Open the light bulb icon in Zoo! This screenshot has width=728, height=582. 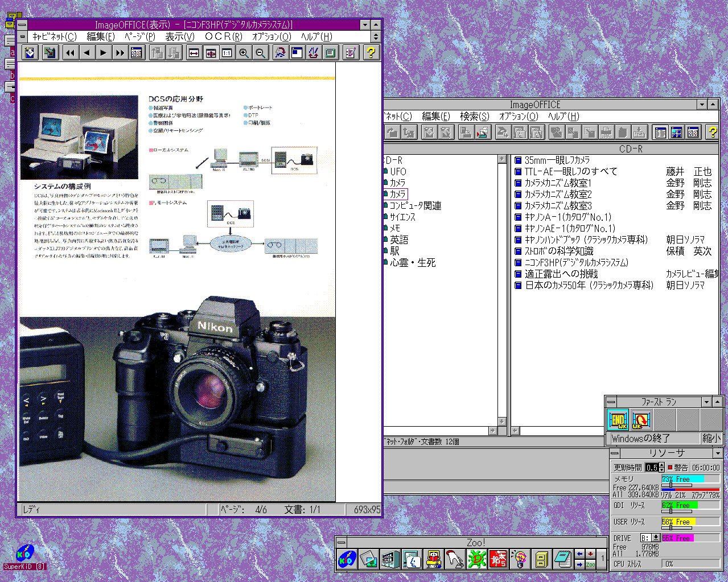point(520,559)
